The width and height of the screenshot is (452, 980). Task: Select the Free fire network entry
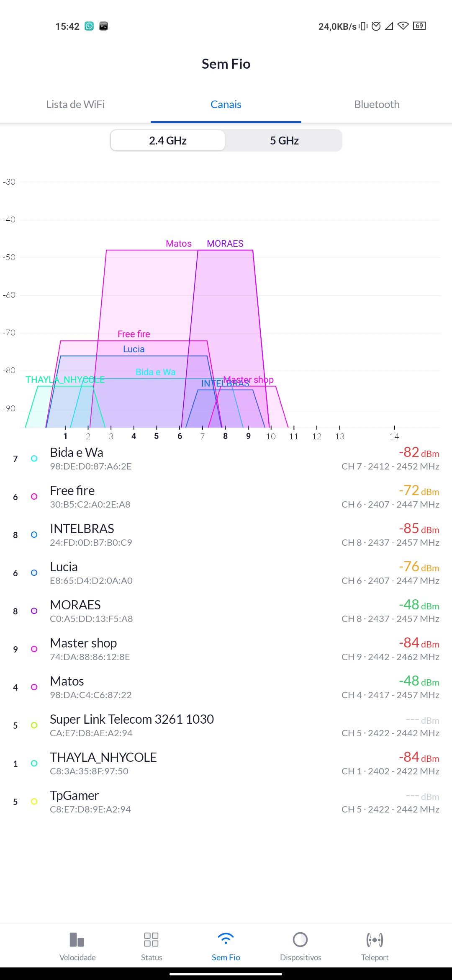226,497
